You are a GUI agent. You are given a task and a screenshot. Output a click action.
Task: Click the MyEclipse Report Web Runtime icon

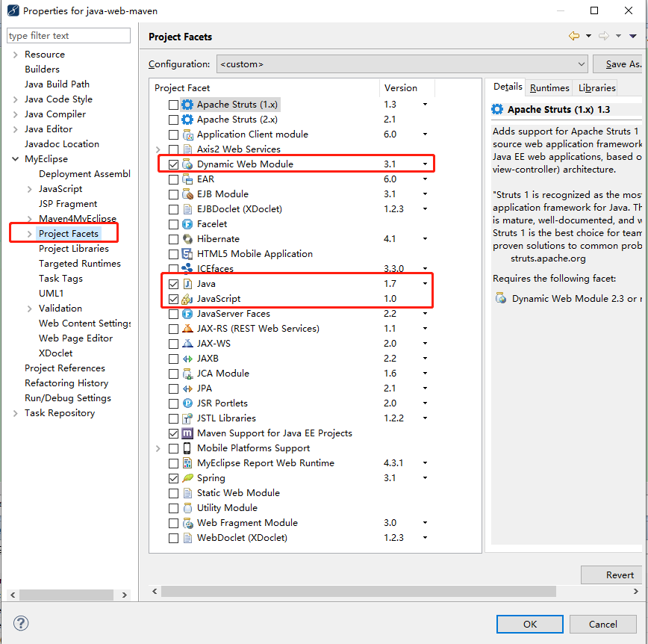click(x=187, y=463)
